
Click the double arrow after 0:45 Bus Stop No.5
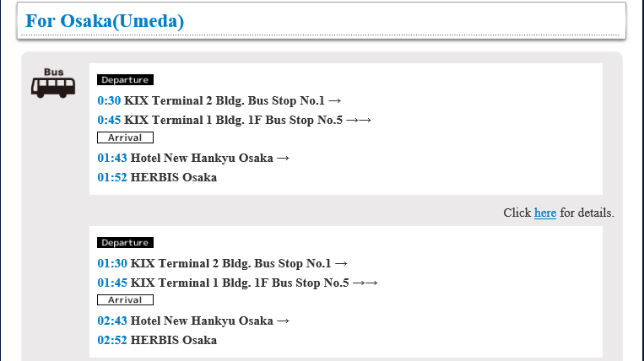[359, 121]
